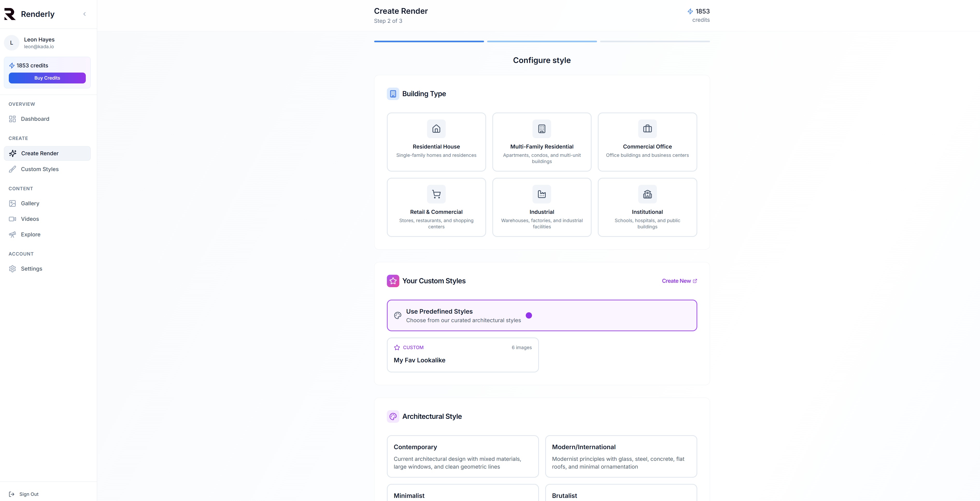Click the Renderly logo icon
Screen dimensions: 980x501
(x=10, y=14)
